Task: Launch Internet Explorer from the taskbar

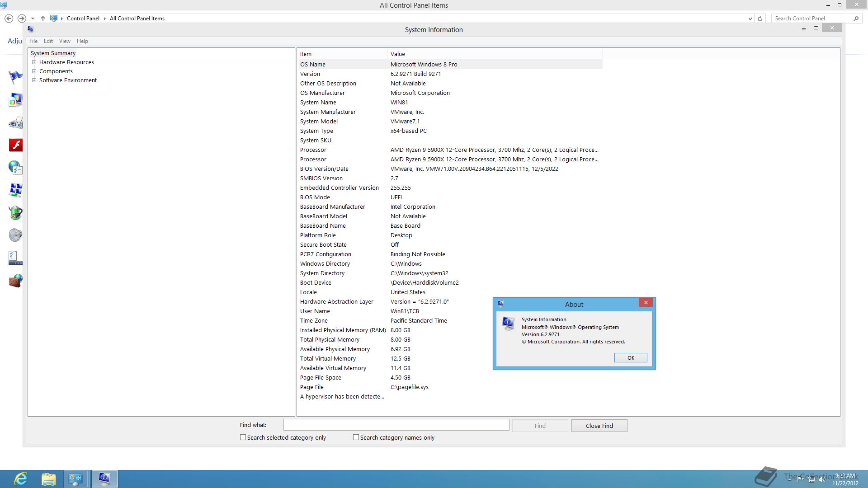Action: pyautogui.click(x=21, y=479)
